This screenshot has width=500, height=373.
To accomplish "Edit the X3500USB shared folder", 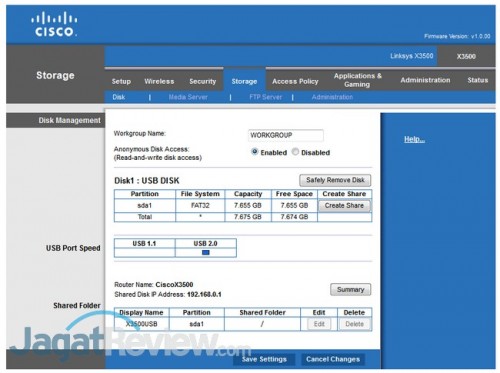I will click(319, 324).
